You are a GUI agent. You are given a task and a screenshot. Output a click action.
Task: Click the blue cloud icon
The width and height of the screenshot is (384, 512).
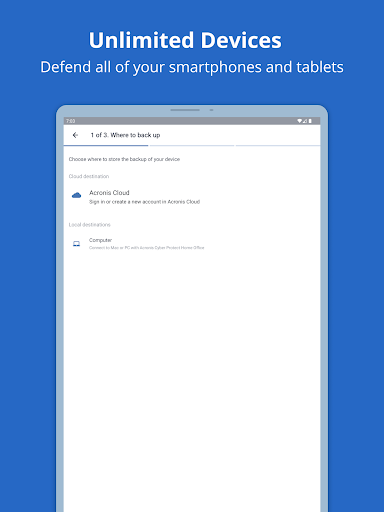pyautogui.click(x=77, y=195)
